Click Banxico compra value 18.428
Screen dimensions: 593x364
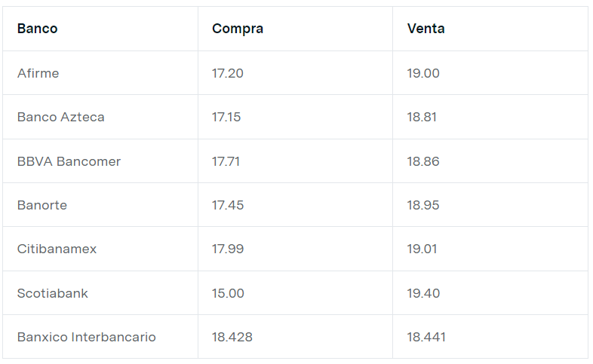pyautogui.click(x=232, y=337)
